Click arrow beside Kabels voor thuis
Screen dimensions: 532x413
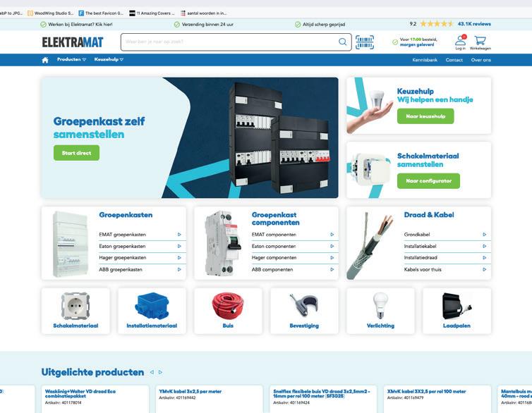coord(485,270)
